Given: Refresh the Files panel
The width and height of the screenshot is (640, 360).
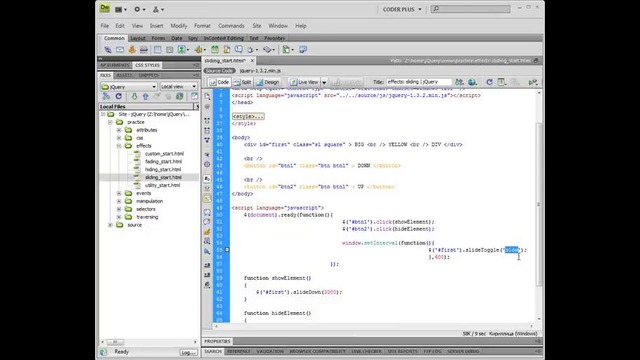Looking at the screenshot, I should coord(118,96).
